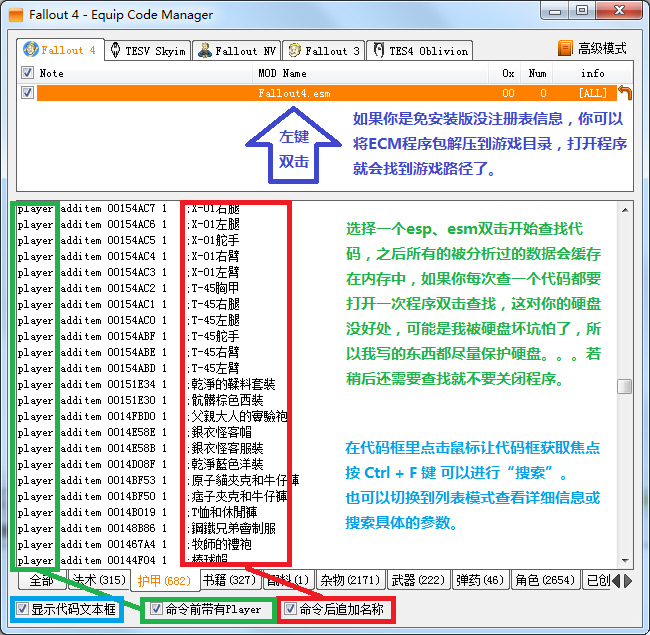Toggle the header Note select-all checkbox
650x635 pixels.
pyautogui.click(x=27, y=73)
